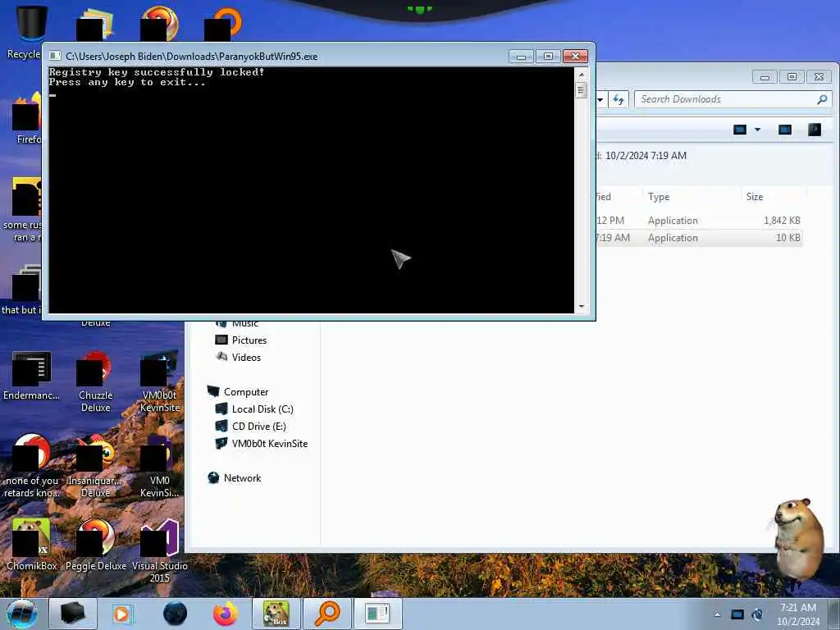Open the view options dropdown arrow
This screenshot has width=840, height=630.
click(x=757, y=130)
